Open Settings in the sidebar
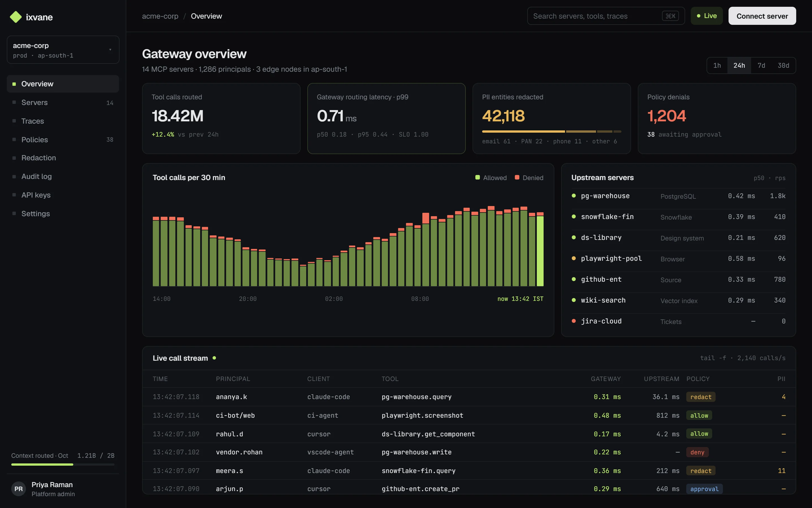This screenshot has height=508, width=812. tap(63, 214)
